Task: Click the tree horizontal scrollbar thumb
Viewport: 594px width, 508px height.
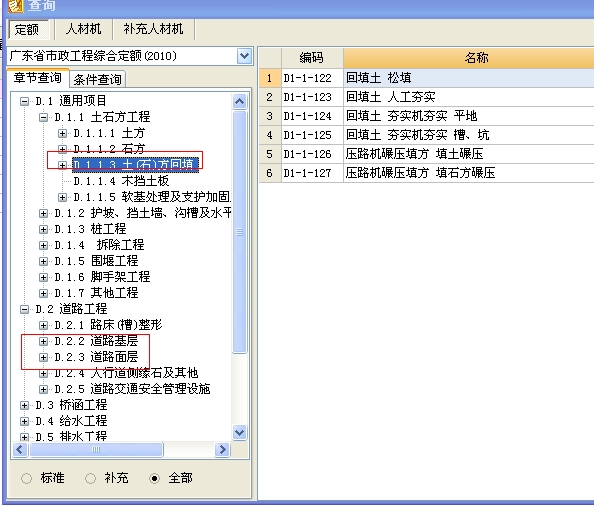Action: click(96, 450)
